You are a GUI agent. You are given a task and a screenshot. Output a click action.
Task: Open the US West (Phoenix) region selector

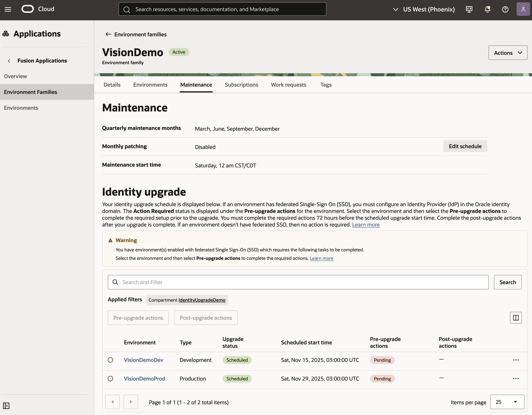pyautogui.click(x=424, y=9)
